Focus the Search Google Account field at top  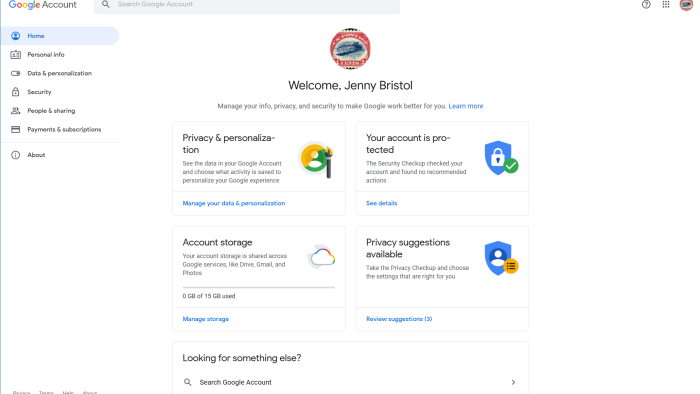(x=247, y=5)
